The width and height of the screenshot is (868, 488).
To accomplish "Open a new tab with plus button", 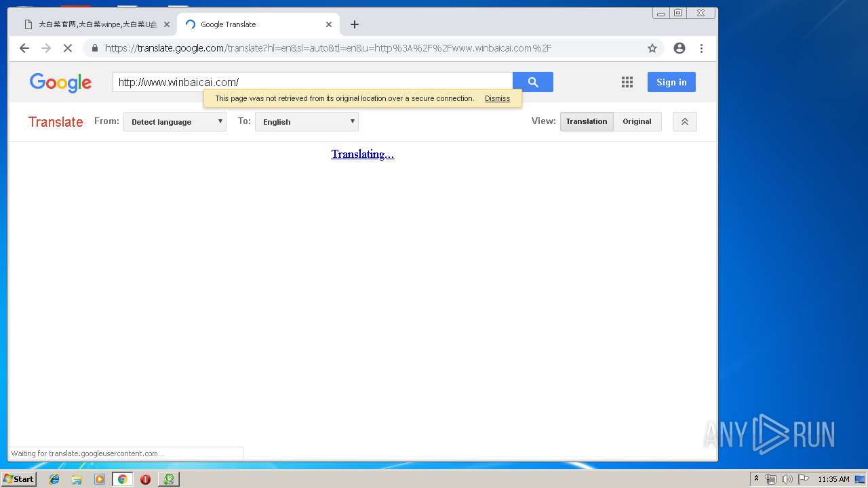I will 355,24.
